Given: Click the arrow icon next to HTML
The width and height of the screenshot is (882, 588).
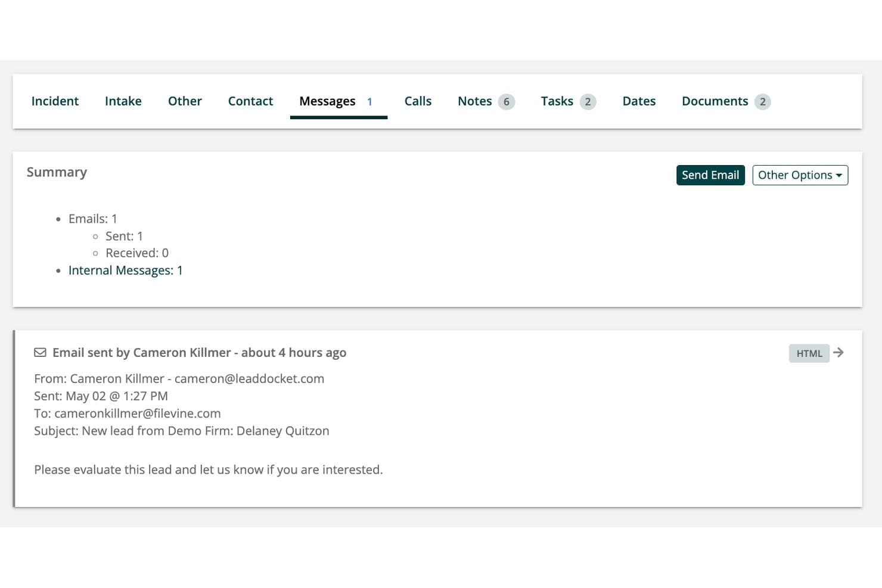Looking at the screenshot, I should pyautogui.click(x=838, y=353).
